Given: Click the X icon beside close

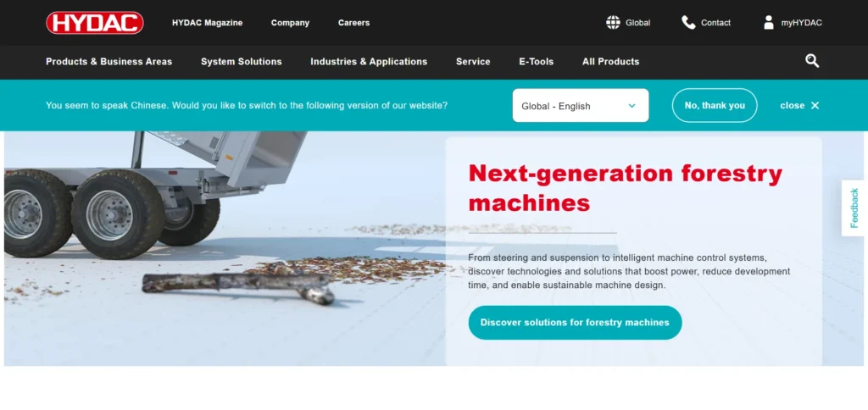Looking at the screenshot, I should coord(815,105).
